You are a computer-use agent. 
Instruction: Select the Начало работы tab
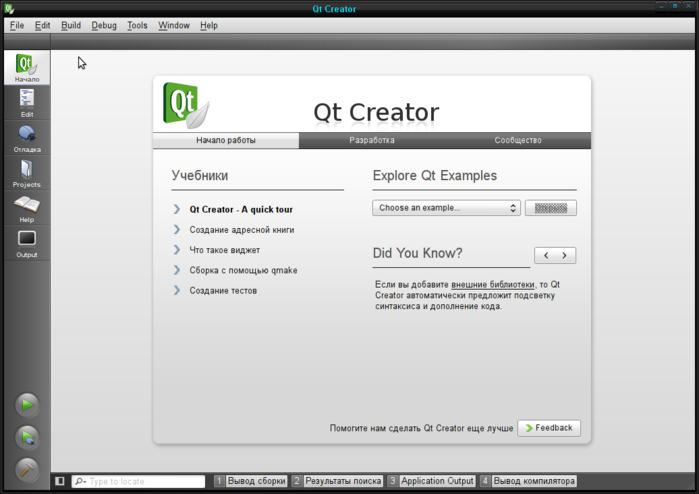pos(226,140)
